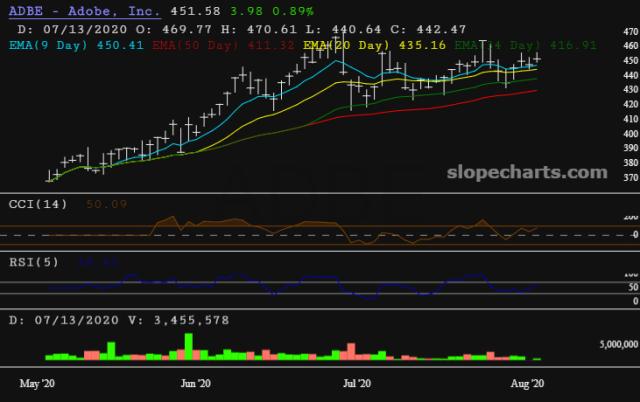640x402 pixels.
Task: Click the 370 price axis label
Action: [629, 178]
